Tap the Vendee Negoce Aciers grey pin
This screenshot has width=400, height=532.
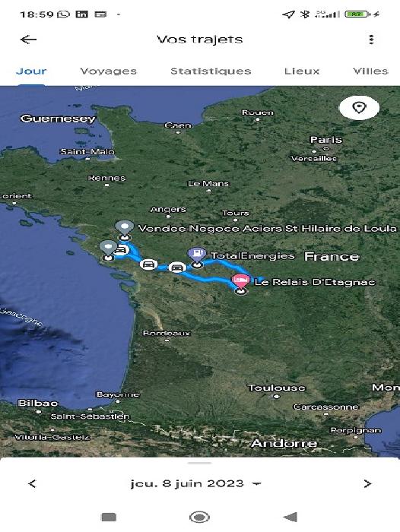pos(124,229)
